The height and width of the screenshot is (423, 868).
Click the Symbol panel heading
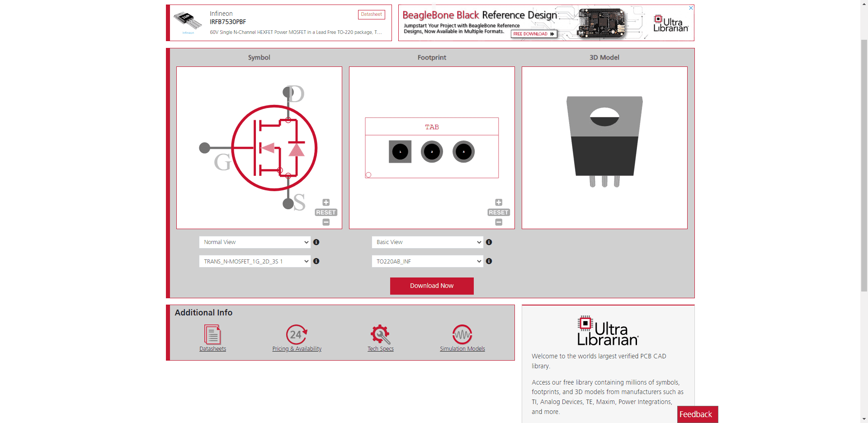pyautogui.click(x=259, y=57)
